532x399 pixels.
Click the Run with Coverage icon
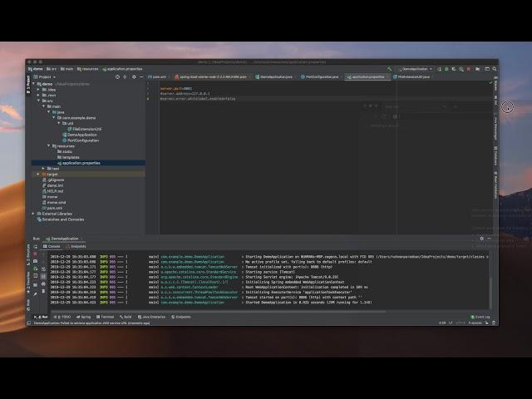(x=454, y=69)
